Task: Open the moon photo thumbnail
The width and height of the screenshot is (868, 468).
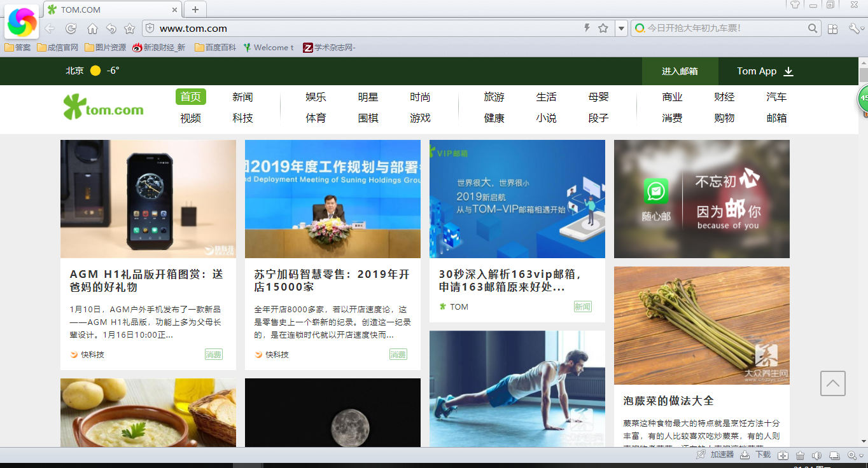Action: pos(333,412)
